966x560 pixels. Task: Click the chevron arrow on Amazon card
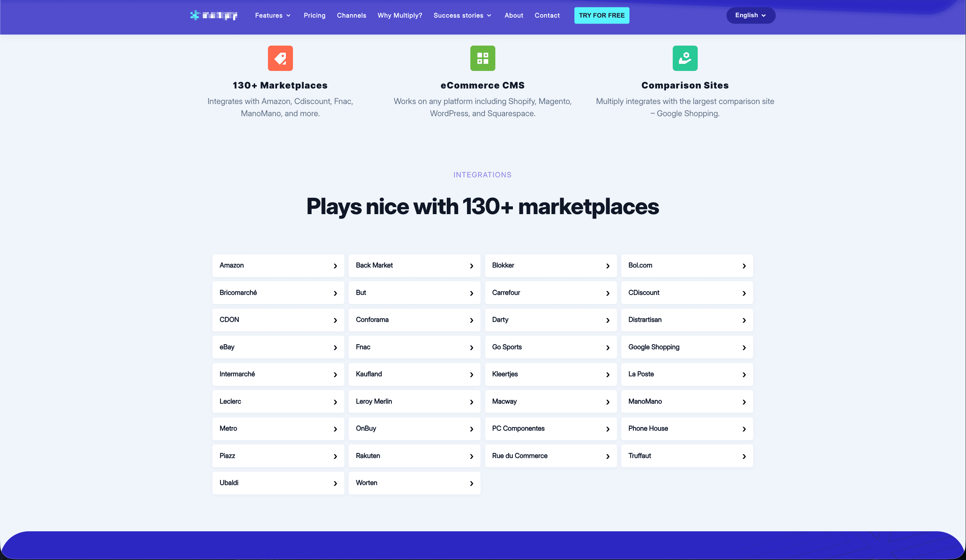[x=336, y=266]
